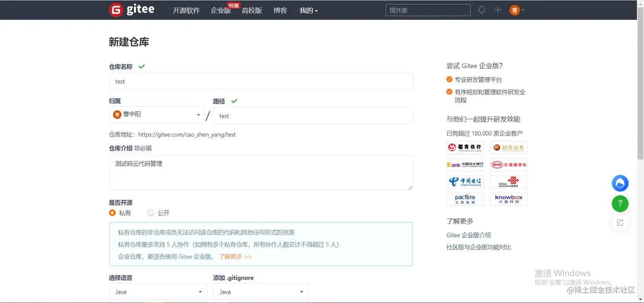644x303 pixels.
Task: Click the 仓库介绍 text area
Action: tap(261, 173)
